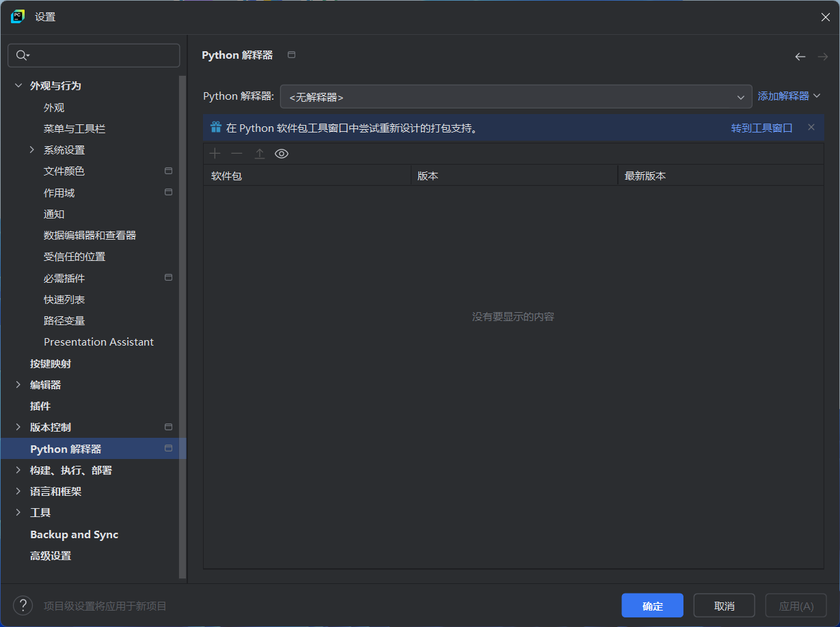The width and height of the screenshot is (840, 627).
Task: Click the 软件包 column header
Action: (307, 176)
